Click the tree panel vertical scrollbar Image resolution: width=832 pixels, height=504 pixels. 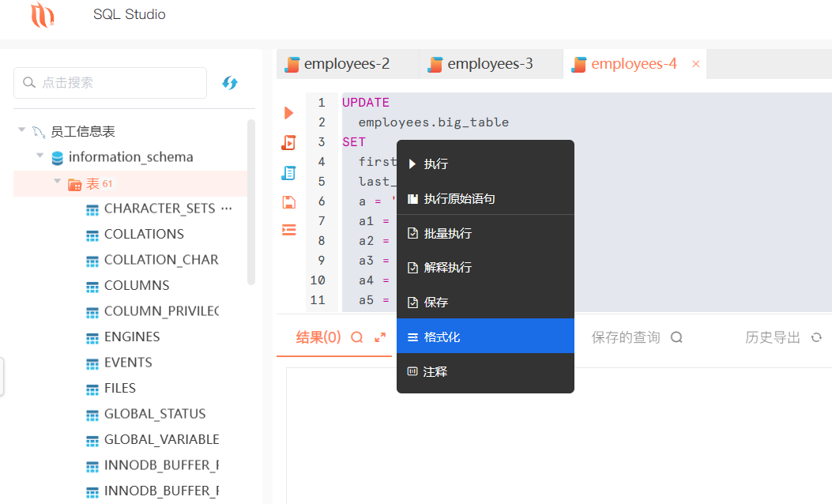(251, 201)
